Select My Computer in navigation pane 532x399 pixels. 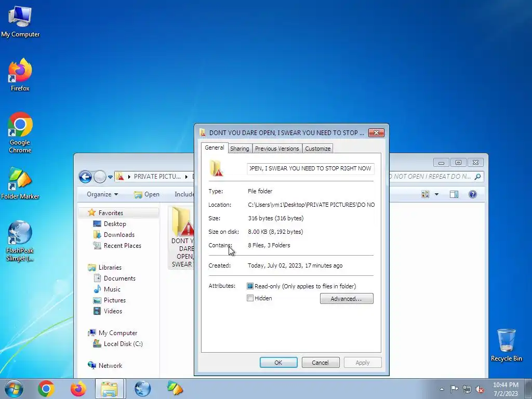point(118,333)
